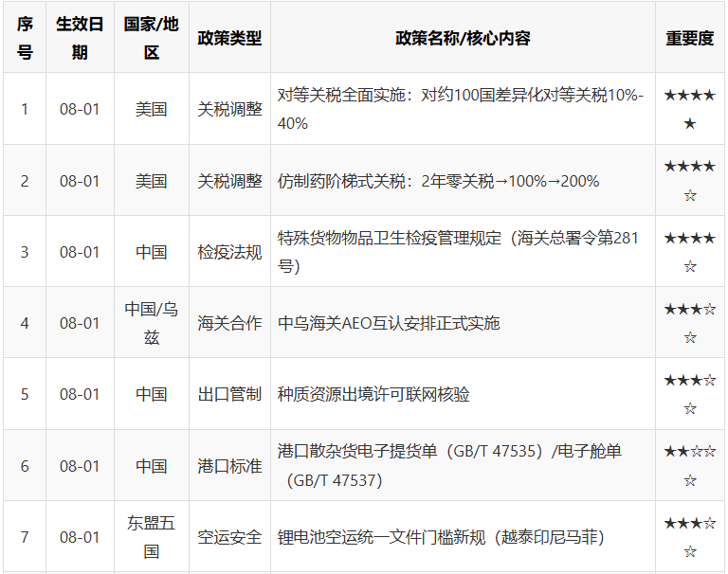Screen dimensions: 728x574
Task: Click the 序号 column header
Action: tap(25, 38)
